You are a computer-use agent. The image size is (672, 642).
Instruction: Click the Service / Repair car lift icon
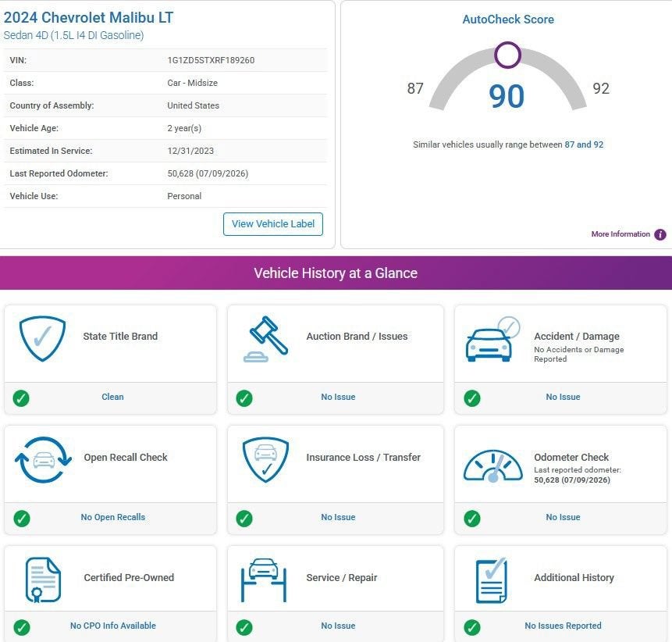click(x=264, y=580)
